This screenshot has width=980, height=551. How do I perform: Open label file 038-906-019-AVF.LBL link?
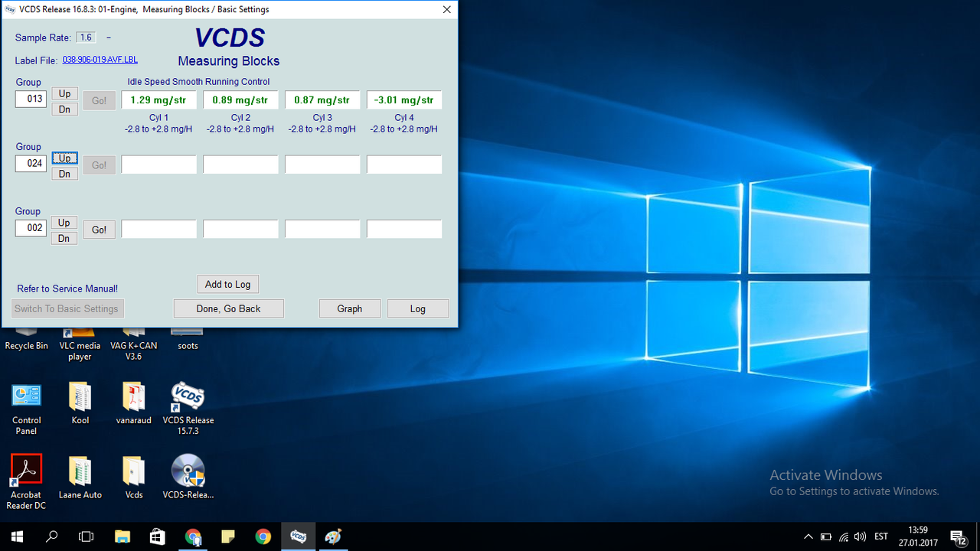point(100,60)
